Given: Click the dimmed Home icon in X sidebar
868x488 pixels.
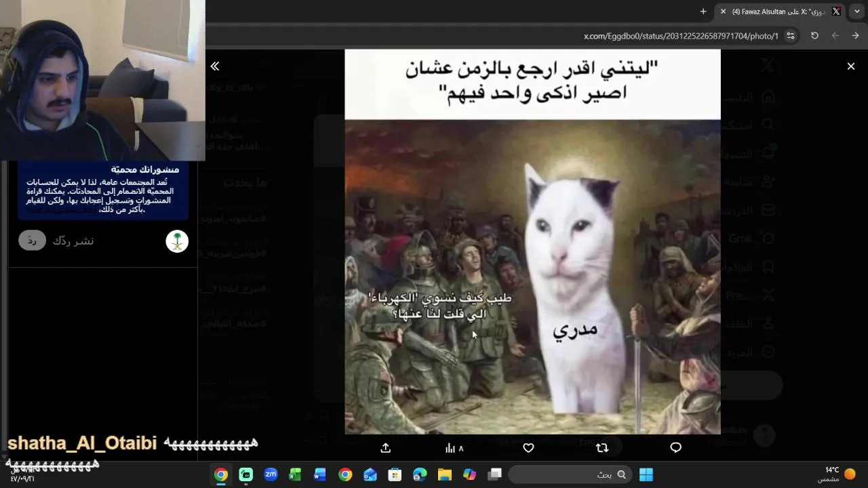Looking at the screenshot, I should (768, 97).
